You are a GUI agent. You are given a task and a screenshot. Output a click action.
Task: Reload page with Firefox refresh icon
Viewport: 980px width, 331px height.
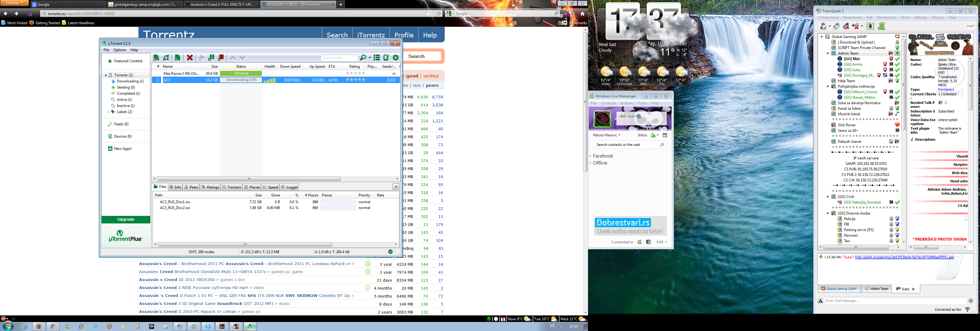click(x=439, y=13)
